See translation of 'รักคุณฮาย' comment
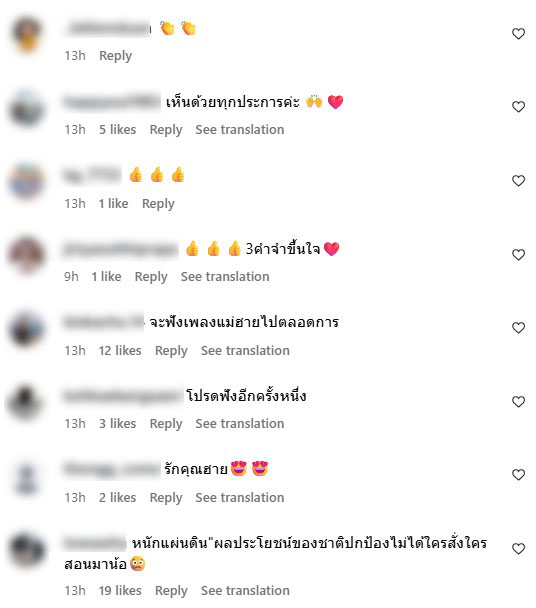 [240, 497]
